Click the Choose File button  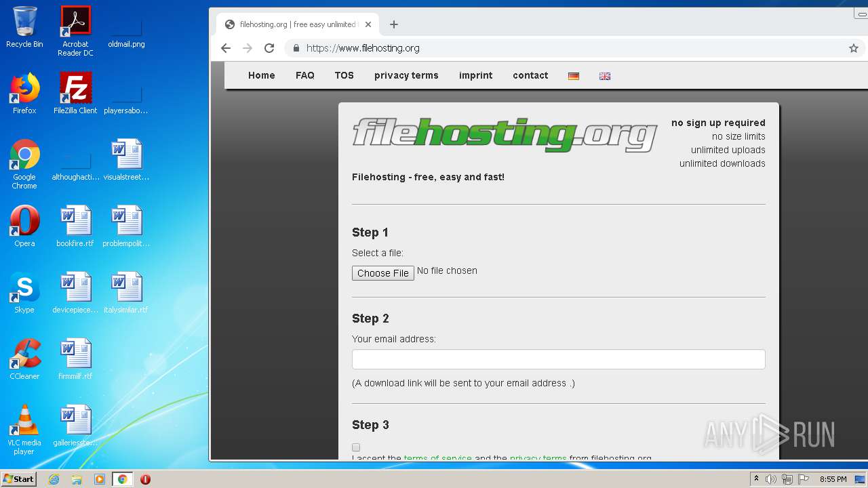click(383, 273)
